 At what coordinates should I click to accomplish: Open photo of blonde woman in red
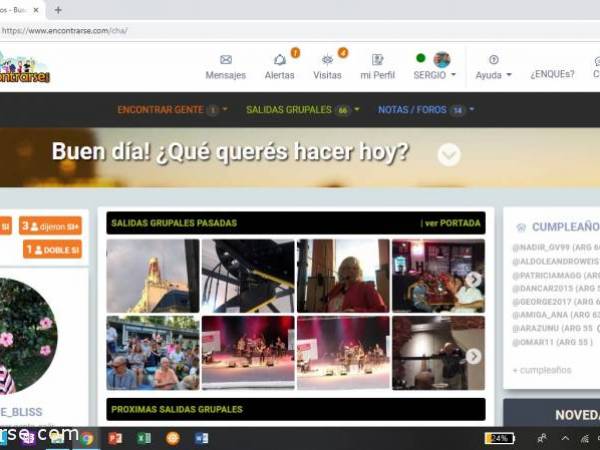343,276
